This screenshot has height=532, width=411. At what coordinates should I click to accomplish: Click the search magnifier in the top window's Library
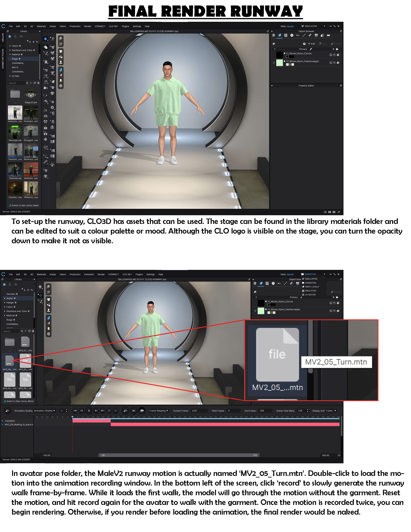coord(27,83)
